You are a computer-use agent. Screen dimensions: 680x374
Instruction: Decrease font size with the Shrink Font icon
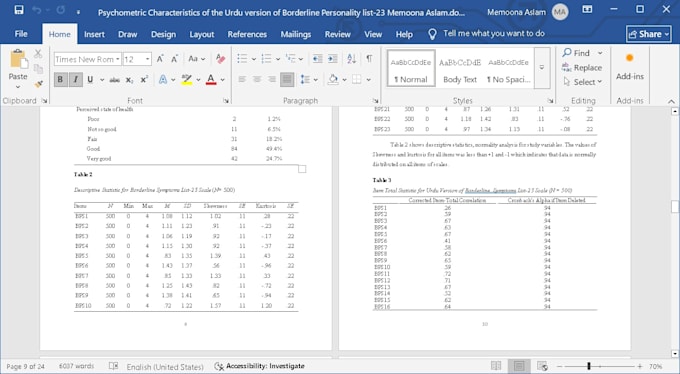coord(174,59)
